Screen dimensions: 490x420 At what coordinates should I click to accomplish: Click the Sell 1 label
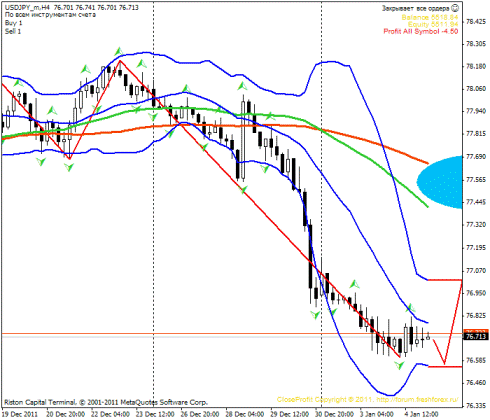pos(13,31)
